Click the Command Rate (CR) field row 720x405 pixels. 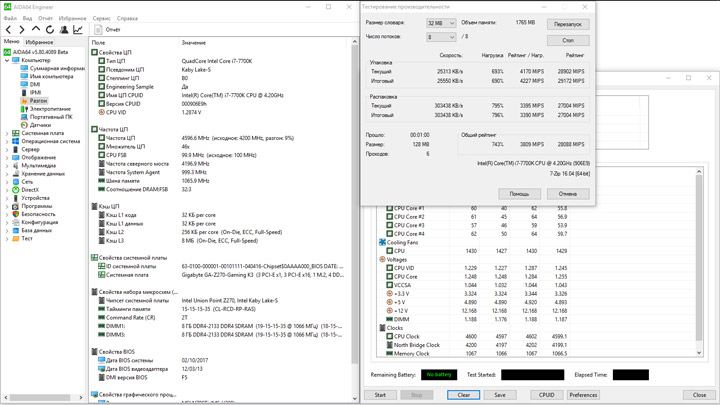click(220, 318)
